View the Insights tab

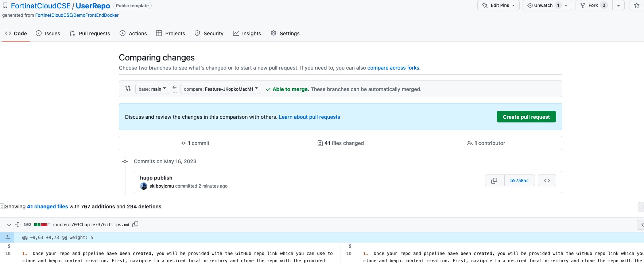(247, 34)
